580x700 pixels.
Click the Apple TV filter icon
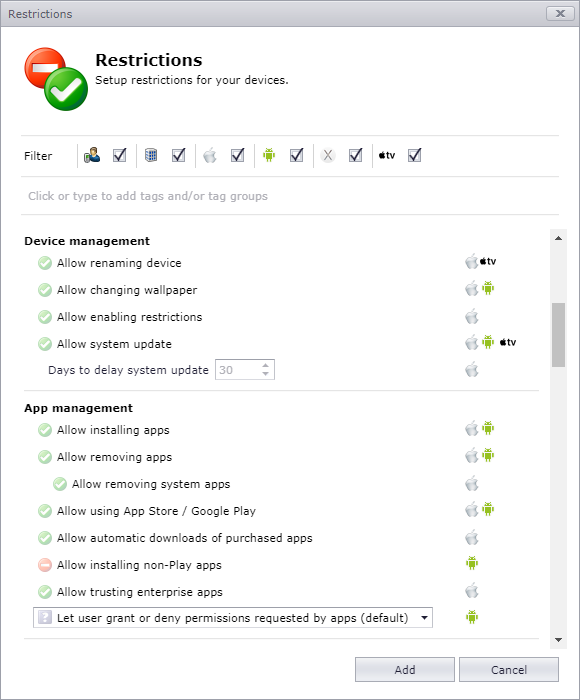(387, 155)
